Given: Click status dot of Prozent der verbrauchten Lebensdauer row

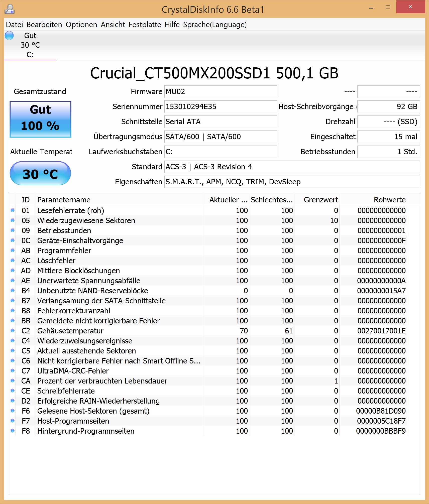Looking at the screenshot, I should 13,381.
